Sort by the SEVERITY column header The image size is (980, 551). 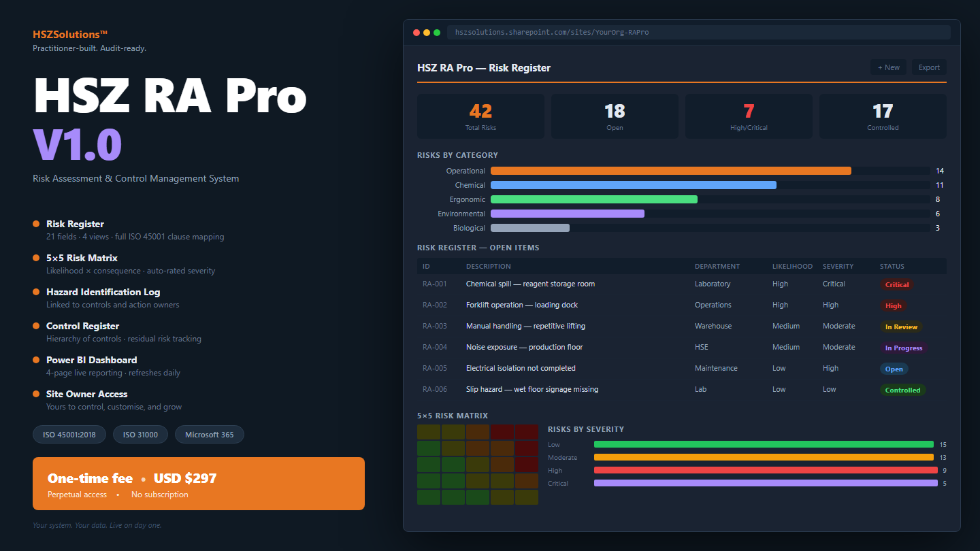(838, 267)
